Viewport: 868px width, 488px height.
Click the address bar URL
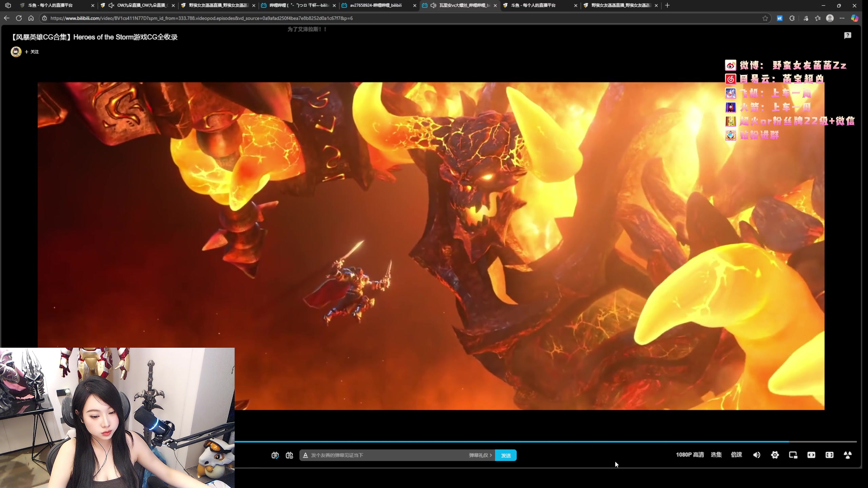201,18
